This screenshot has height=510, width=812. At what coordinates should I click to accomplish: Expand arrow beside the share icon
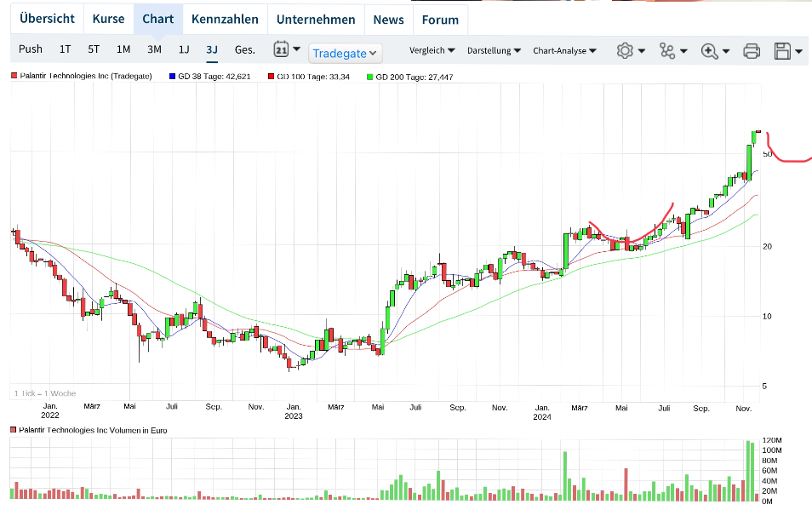pos(683,51)
